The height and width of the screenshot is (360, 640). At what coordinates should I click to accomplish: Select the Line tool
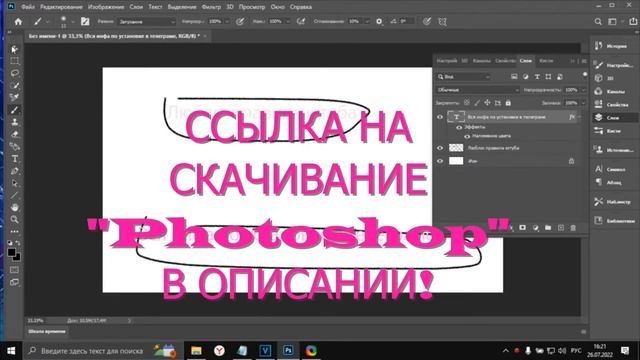(x=14, y=195)
